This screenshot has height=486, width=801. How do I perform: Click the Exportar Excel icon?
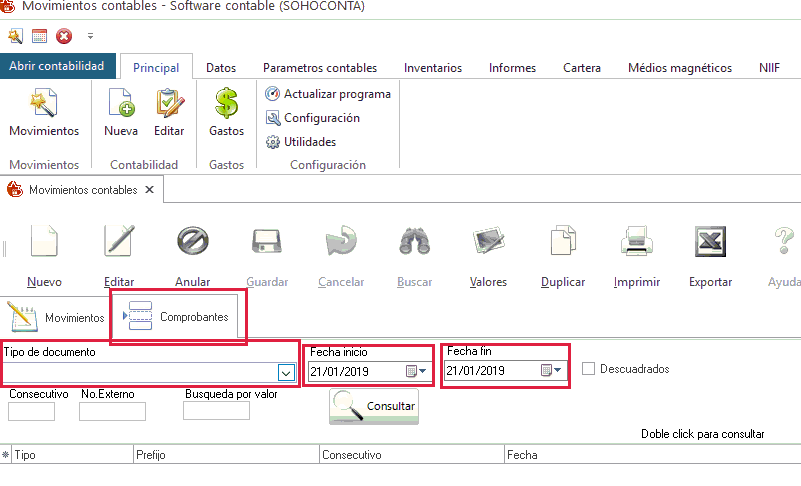coord(710,243)
